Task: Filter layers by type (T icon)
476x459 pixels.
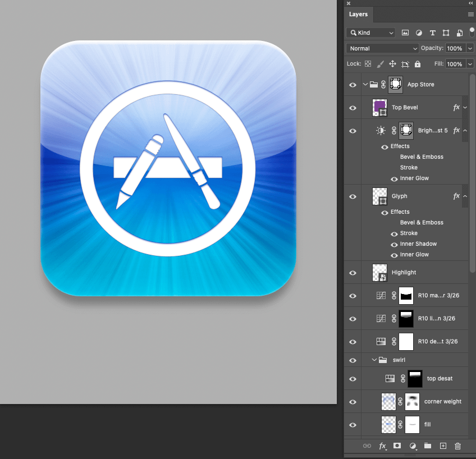Action: click(432, 33)
